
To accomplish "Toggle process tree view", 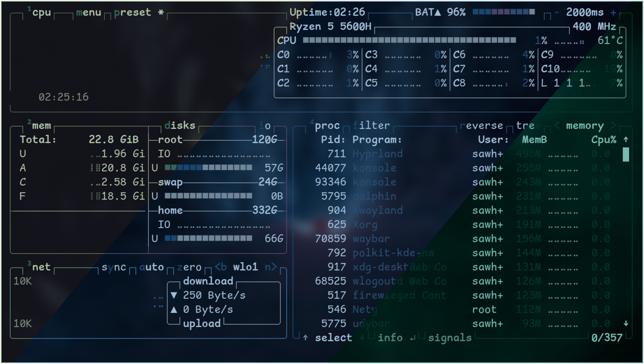I will (x=528, y=125).
